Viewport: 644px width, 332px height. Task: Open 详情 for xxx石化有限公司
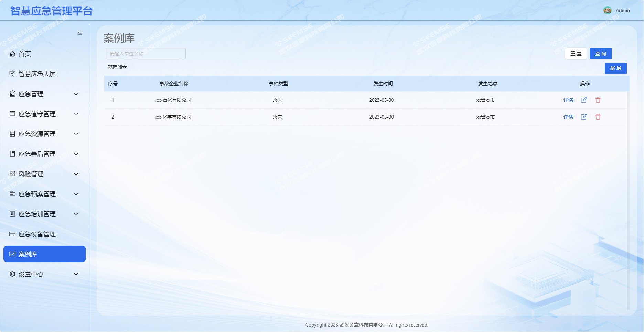click(x=568, y=100)
